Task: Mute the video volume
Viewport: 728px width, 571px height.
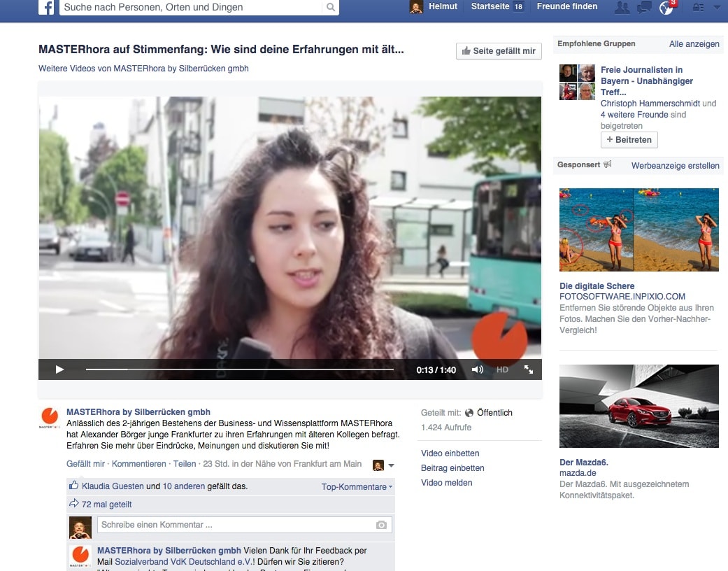Action: pos(478,369)
